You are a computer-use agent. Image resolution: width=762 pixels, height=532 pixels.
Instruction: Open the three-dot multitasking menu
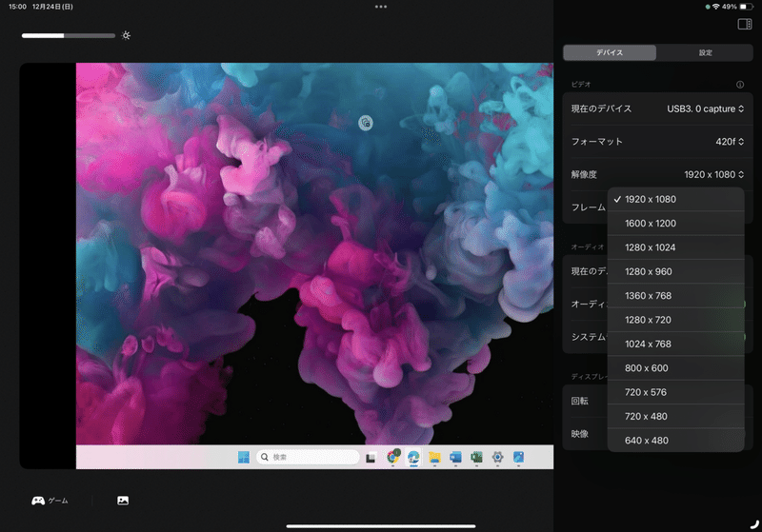381,7
